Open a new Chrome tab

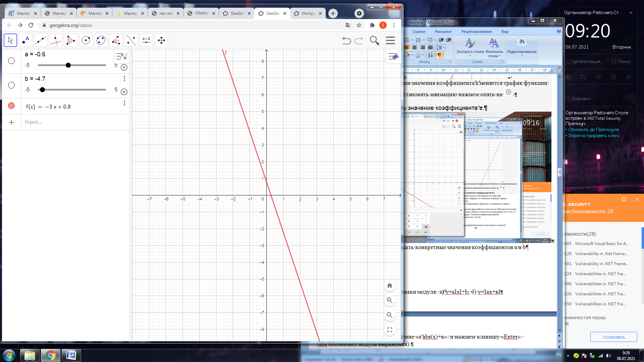[333, 13]
